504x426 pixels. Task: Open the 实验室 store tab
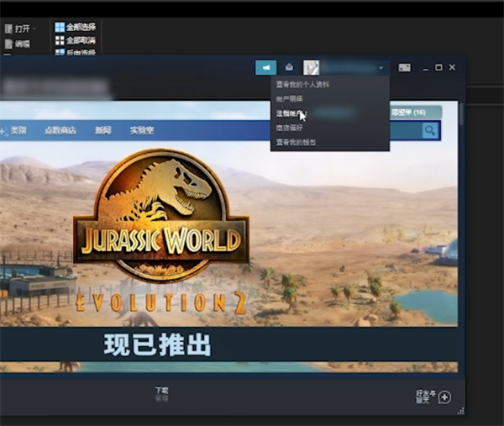pos(142,130)
